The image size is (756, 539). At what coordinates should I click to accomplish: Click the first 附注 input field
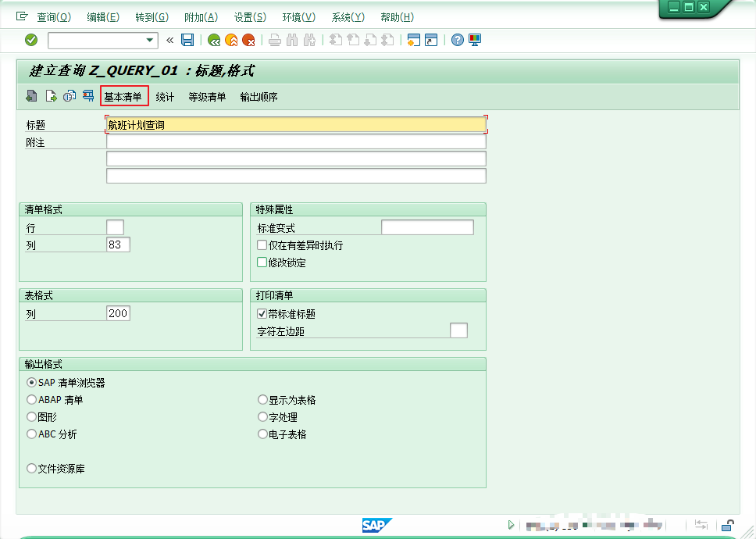point(296,141)
